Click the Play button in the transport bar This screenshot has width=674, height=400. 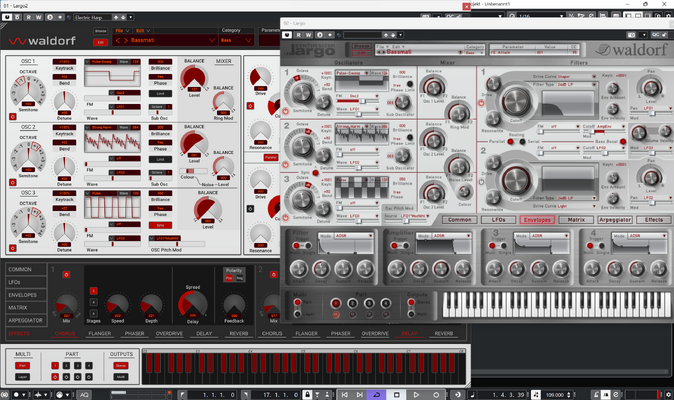416,395
